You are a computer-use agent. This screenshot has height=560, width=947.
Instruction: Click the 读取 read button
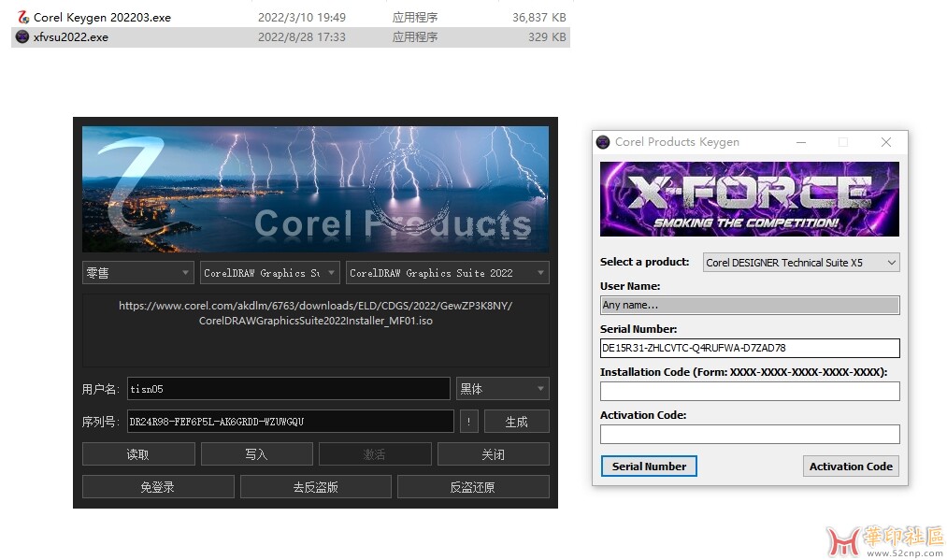(138, 454)
